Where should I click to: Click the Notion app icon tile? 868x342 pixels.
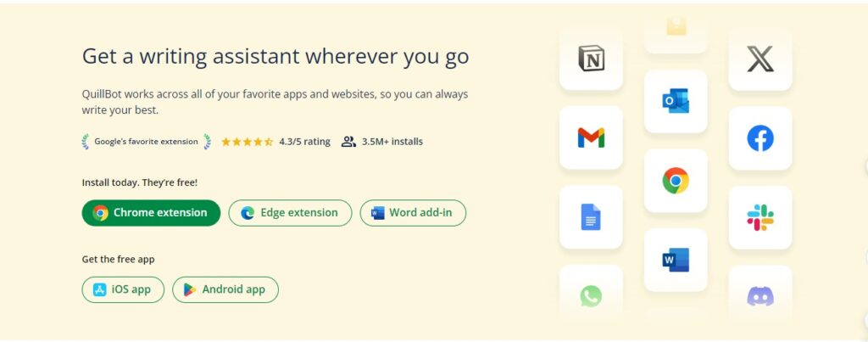(591, 59)
